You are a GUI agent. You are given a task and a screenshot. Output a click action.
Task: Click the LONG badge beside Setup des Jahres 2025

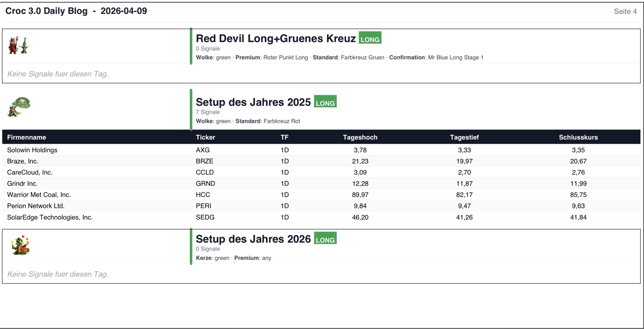click(x=325, y=102)
